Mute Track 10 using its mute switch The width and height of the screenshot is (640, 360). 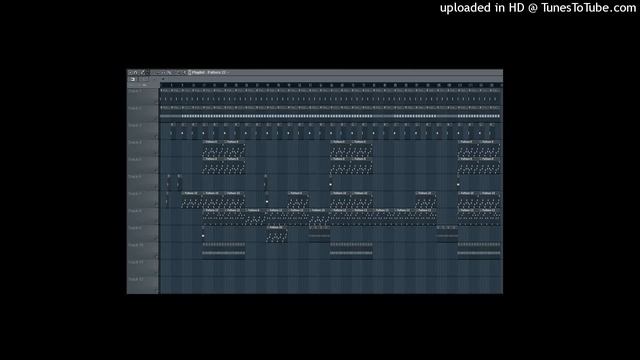pos(156,257)
